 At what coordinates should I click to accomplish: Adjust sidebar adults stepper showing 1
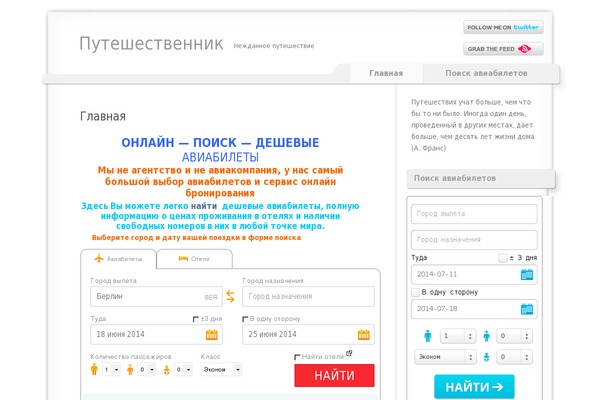coord(458,336)
